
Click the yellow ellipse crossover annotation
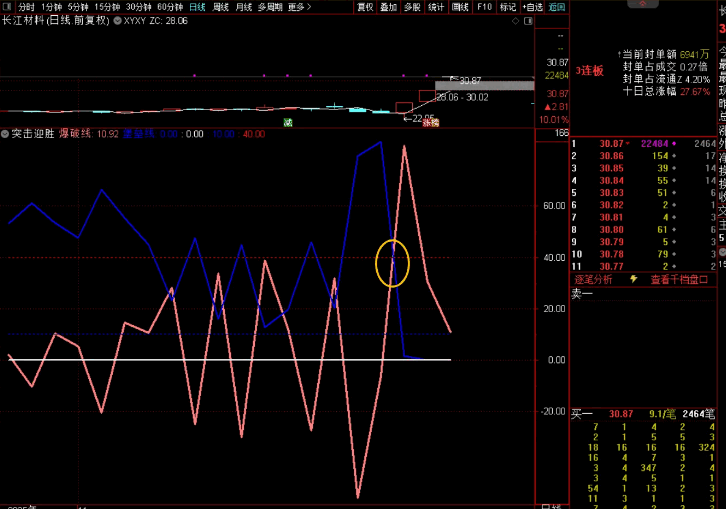click(x=392, y=263)
